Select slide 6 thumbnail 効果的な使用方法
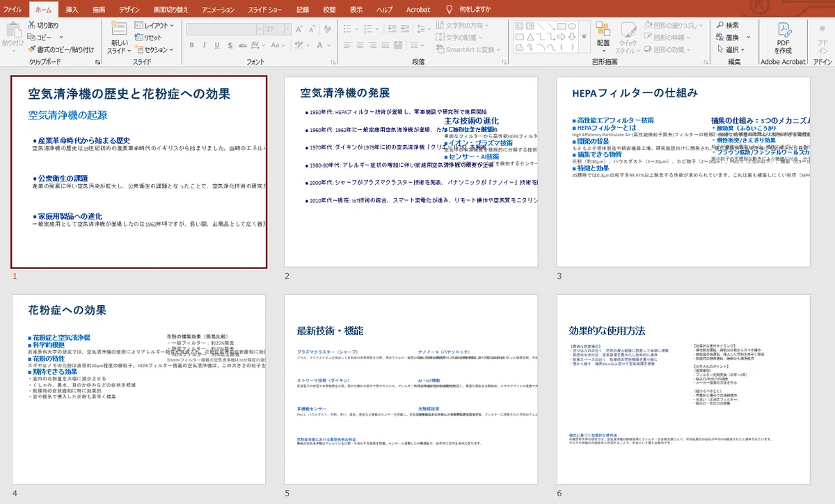Screen dimensions: 835x504 click(683, 389)
